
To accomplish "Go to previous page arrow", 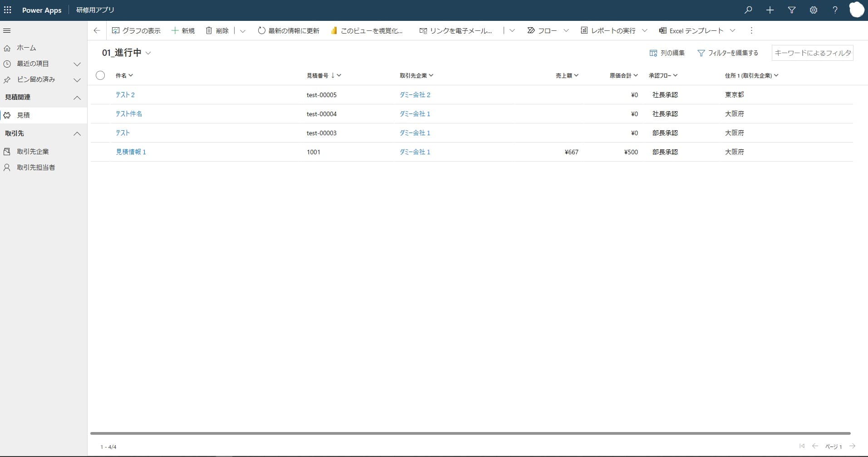I will (815, 446).
